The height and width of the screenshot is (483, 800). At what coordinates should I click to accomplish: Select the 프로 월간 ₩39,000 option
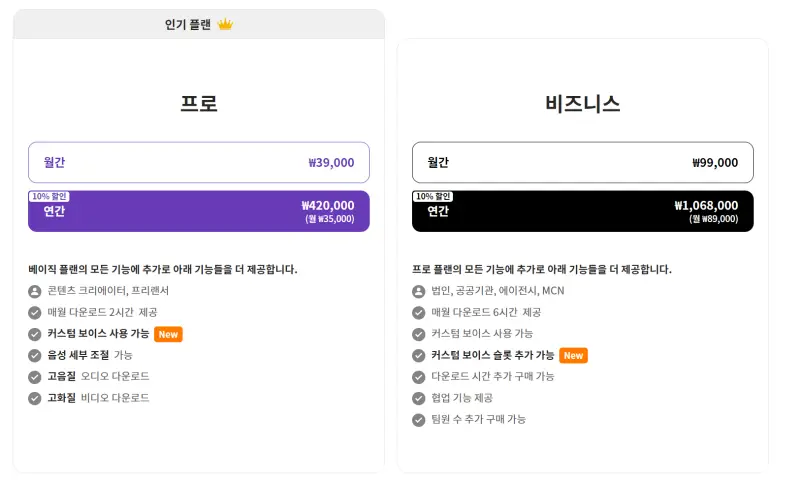198,162
